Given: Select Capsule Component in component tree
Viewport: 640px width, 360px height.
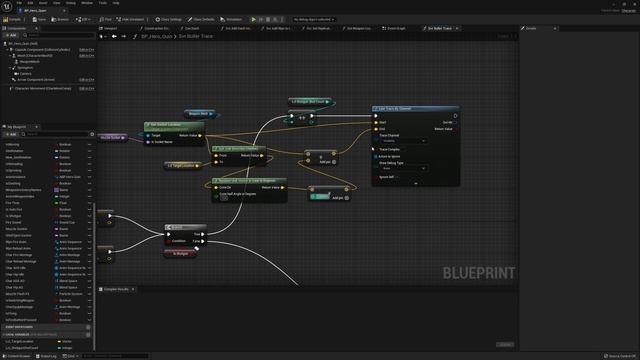Looking at the screenshot, I should [42, 49].
